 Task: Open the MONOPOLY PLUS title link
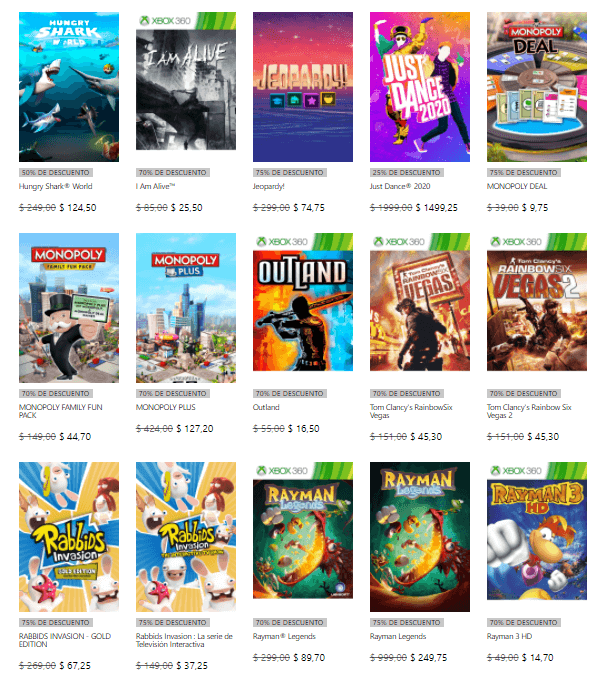(x=166, y=407)
